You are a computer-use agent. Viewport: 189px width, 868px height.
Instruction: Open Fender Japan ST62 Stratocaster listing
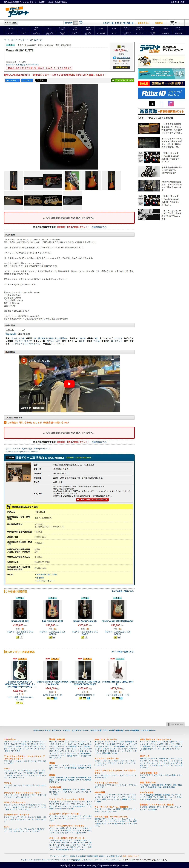click(x=117, y=621)
